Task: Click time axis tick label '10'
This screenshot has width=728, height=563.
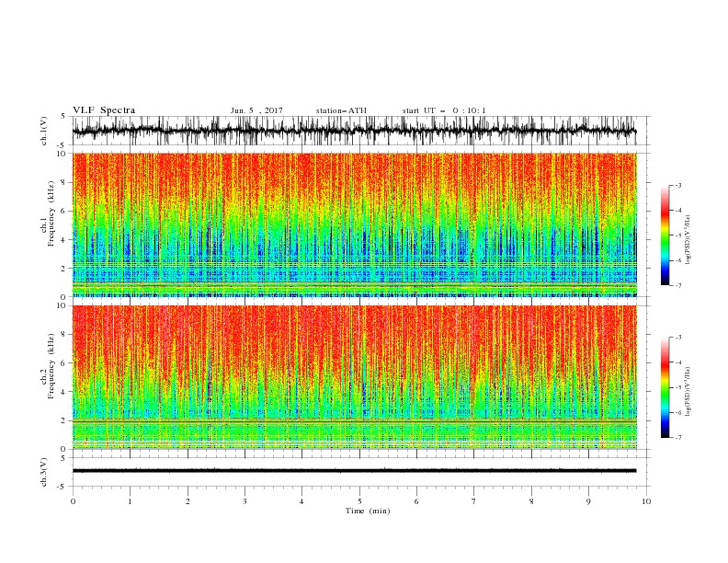Action: (x=646, y=501)
